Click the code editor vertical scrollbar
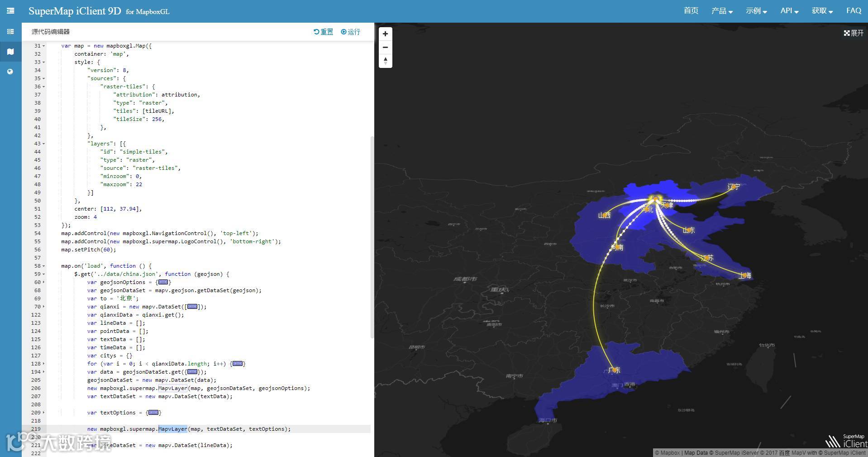Screen dimensions: 868x457 point(372,237)
